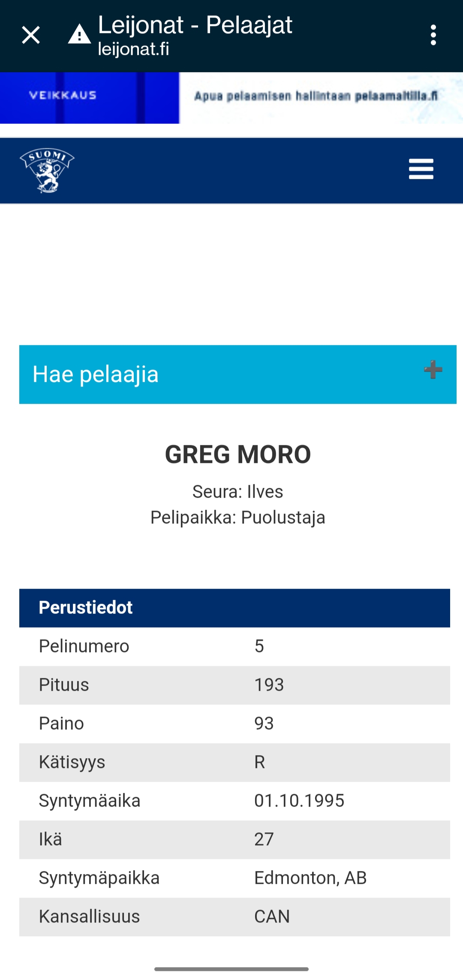Close the browser tab with X icon
This screenshot has height=980, width=463.
tap(31, 35)
